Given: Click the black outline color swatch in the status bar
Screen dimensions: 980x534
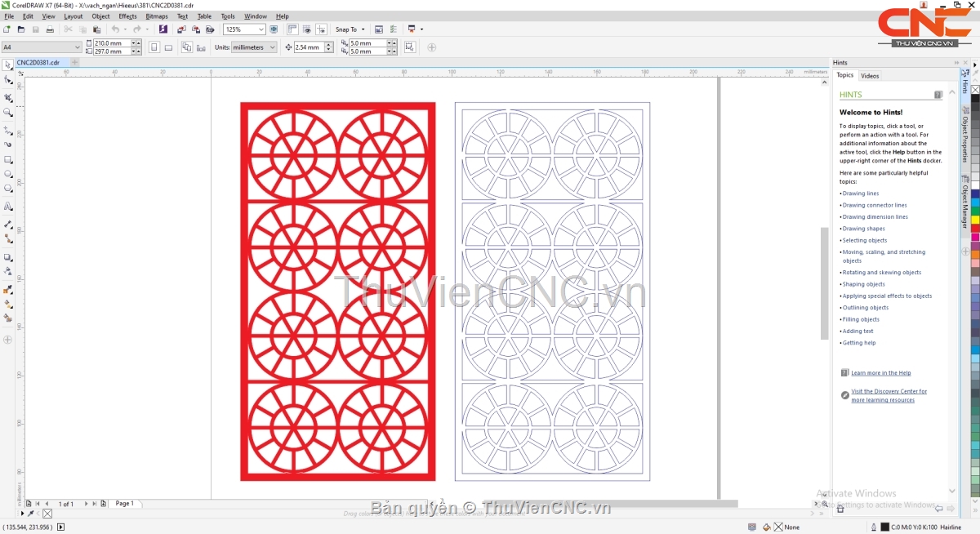Looking at the screenshot, I should point(884,527).
